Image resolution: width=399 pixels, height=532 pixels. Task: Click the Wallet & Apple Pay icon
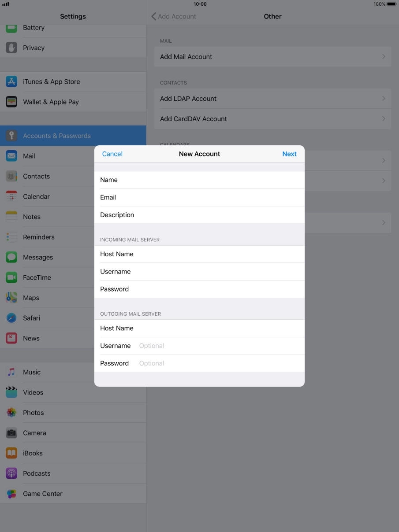click(x=11, y=102)
